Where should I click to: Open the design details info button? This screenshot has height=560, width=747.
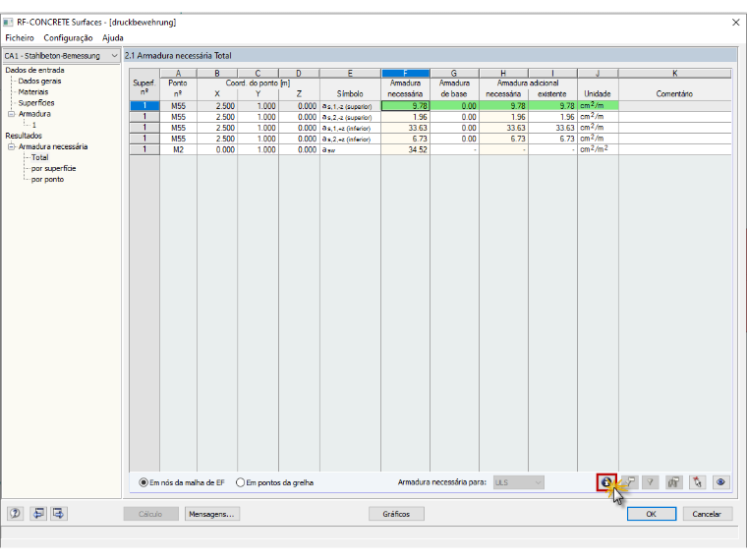606,482
